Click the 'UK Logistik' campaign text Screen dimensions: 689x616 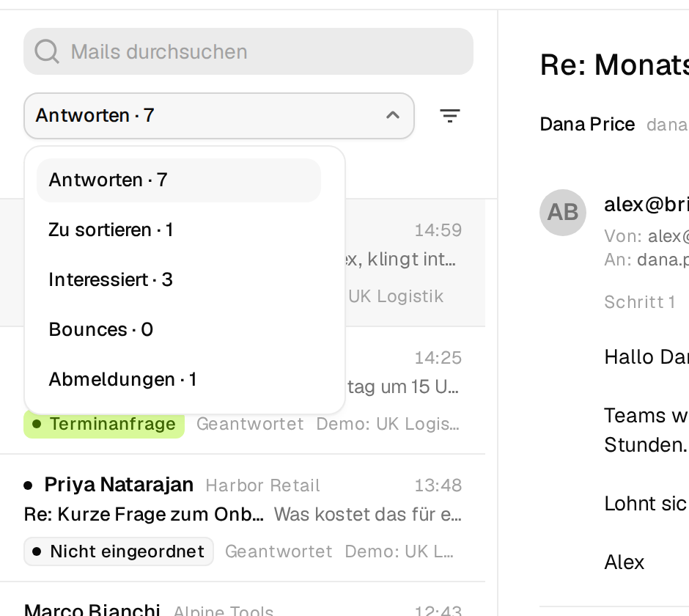pyautogui.click(x=396, y=296)
